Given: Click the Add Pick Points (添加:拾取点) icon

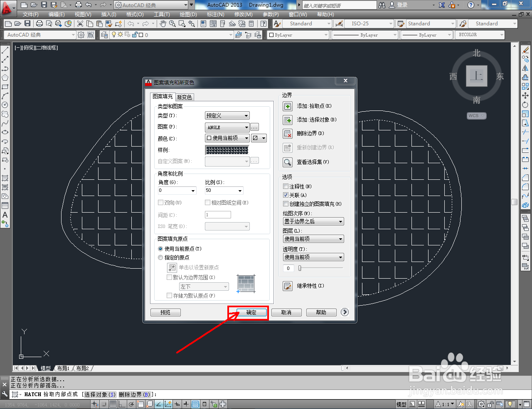Looking at the screenshot, I should pyautogui.click(x=288, y=106).
